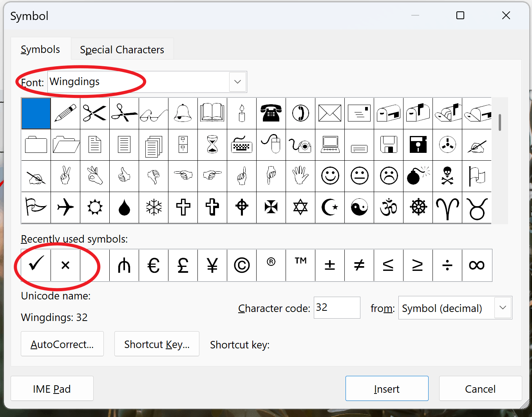Open the AutoCorrect dialog
Screen dimensions: 532x417
pos(62,344)
